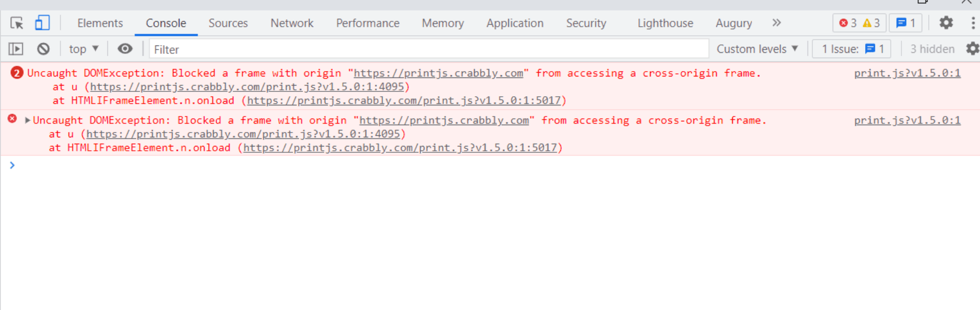Create a live expression with the eye icon
The image size is (980, 310).
click(125, 49)
